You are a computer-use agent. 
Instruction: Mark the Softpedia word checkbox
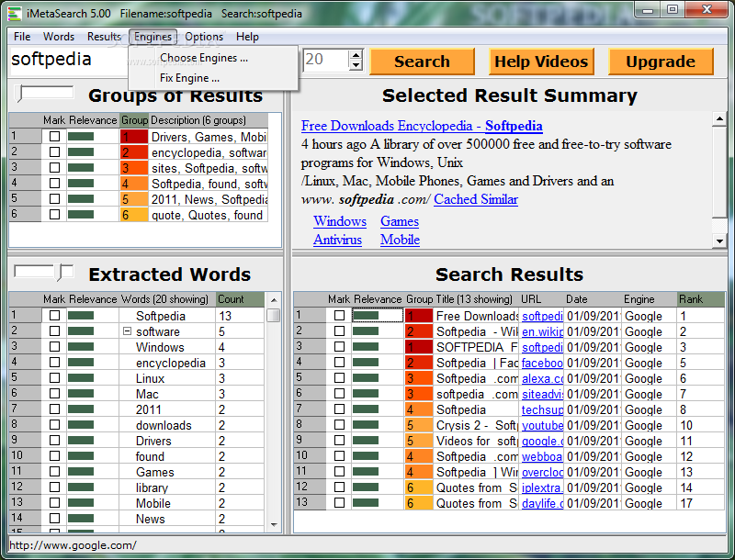55,316
